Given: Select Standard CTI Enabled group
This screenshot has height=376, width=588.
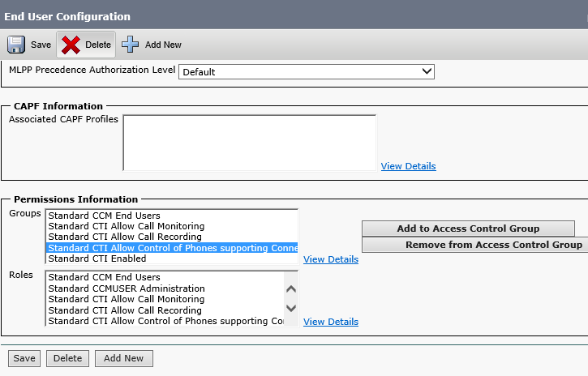Looking at the screenshot, I should point(172,258).
